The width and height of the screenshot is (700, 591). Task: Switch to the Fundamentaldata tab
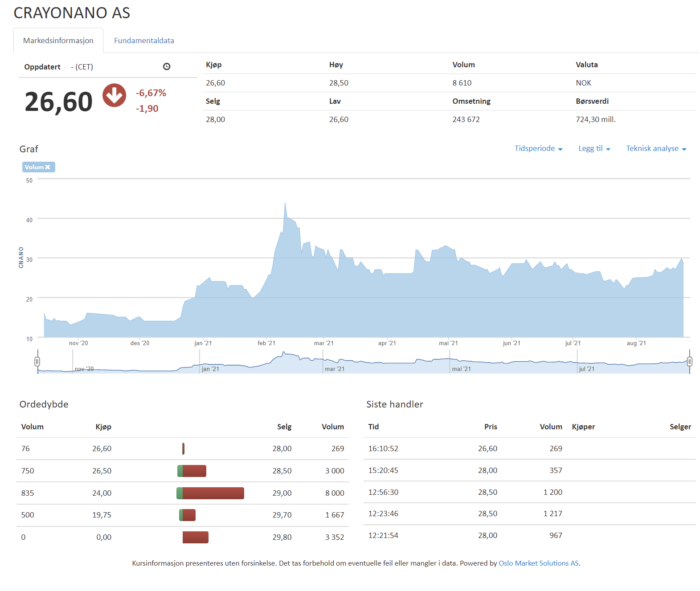pyautogui.click(x=144, y=41)
